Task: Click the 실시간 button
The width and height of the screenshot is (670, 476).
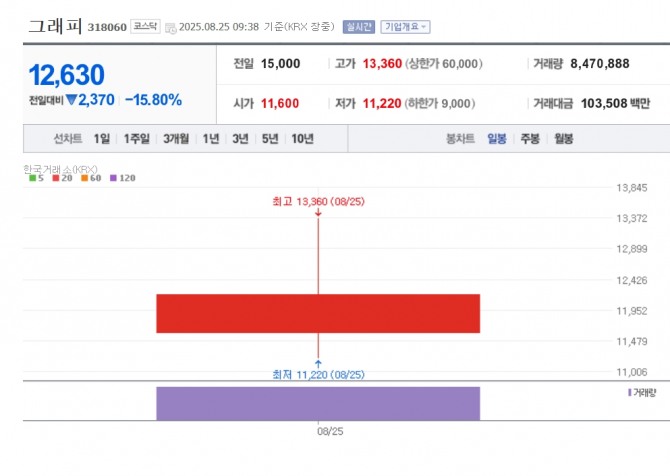Action: [359, 27]
